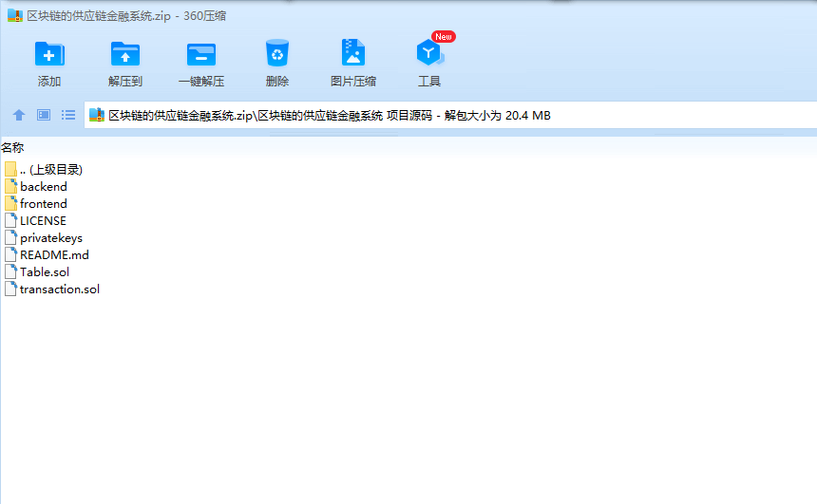The height and width of the screenshot is (504, 817).
Task: Open the 工具 (Tools) hexagon icon
Action: 429,52
